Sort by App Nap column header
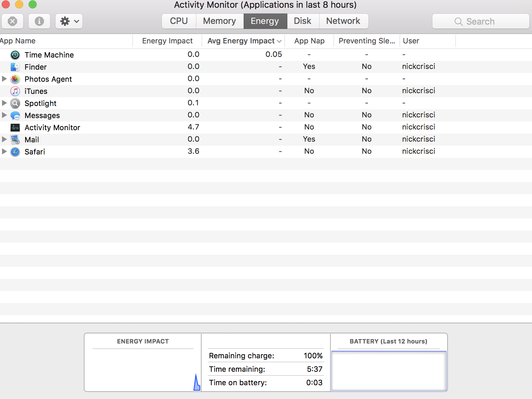 coord(309,41)
